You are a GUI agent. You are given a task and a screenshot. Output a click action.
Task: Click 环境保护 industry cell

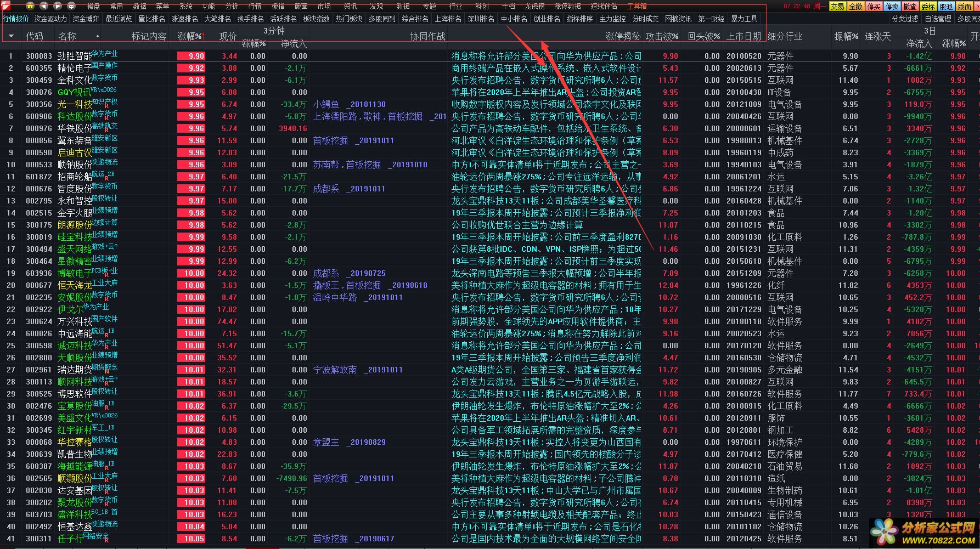click(785, 442)
